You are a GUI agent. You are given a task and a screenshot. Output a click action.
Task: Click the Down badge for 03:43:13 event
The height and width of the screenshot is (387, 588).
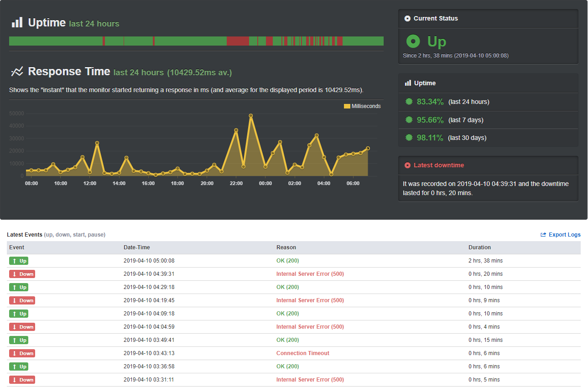tap(22, 353)
